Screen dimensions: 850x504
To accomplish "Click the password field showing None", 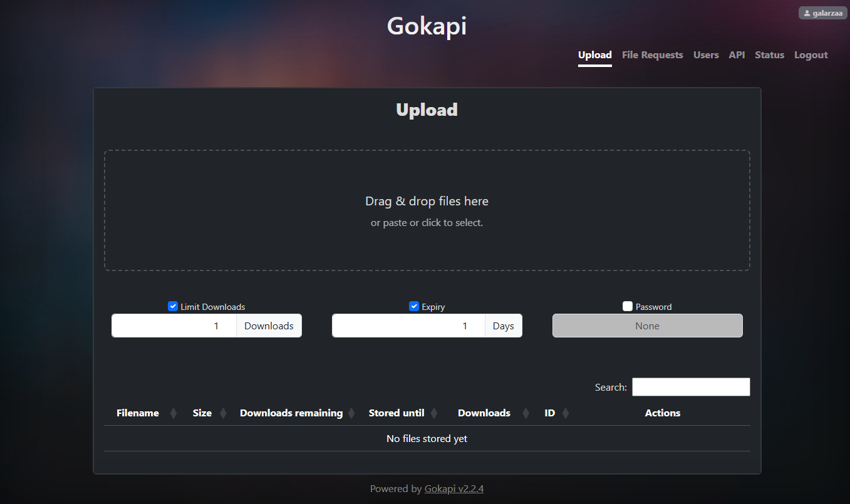I will (x=648, y=326).
